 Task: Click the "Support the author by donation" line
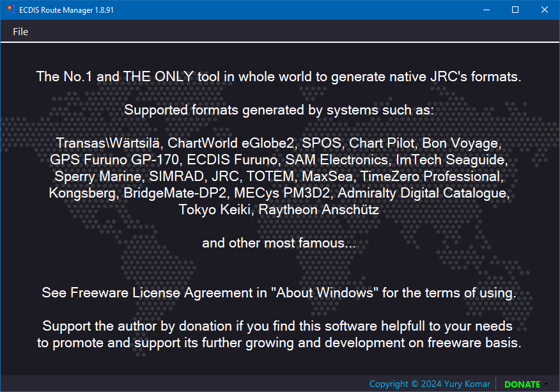point(277,326)
